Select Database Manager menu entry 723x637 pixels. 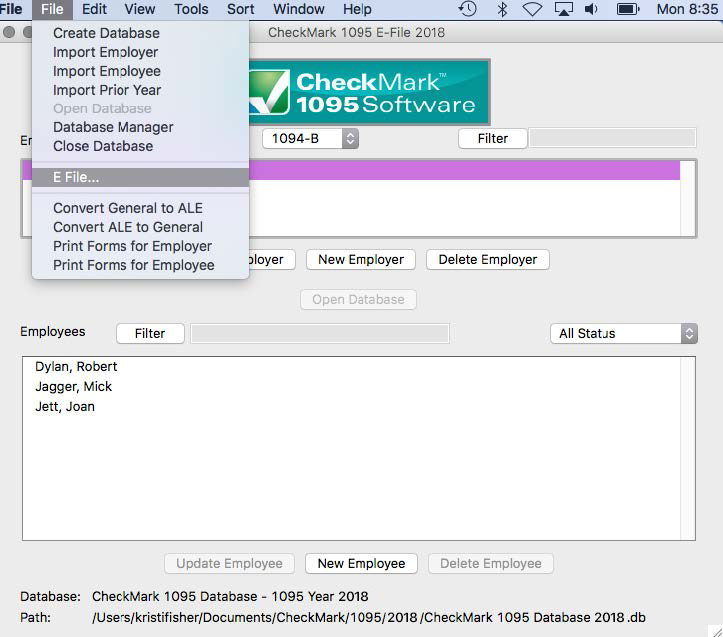click(x=113, y=127)
